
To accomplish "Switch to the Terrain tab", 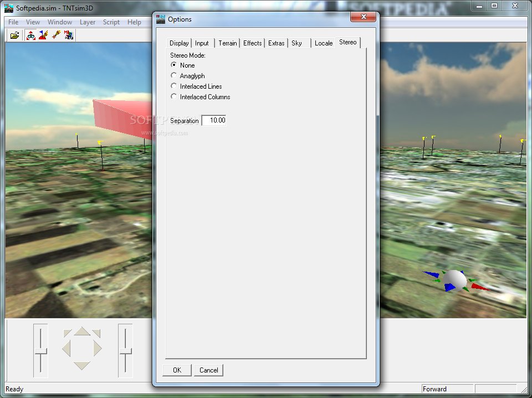I will pos(228,43).
